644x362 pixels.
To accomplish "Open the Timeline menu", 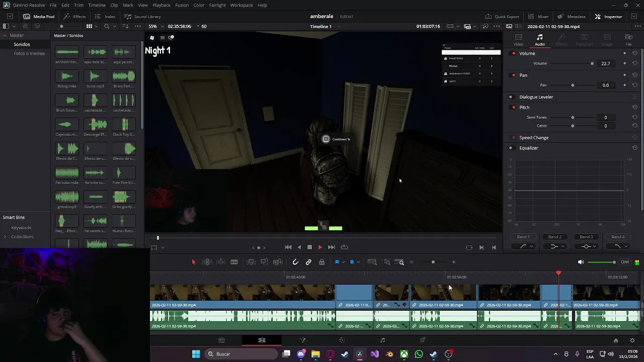I will tap(97, 5).
